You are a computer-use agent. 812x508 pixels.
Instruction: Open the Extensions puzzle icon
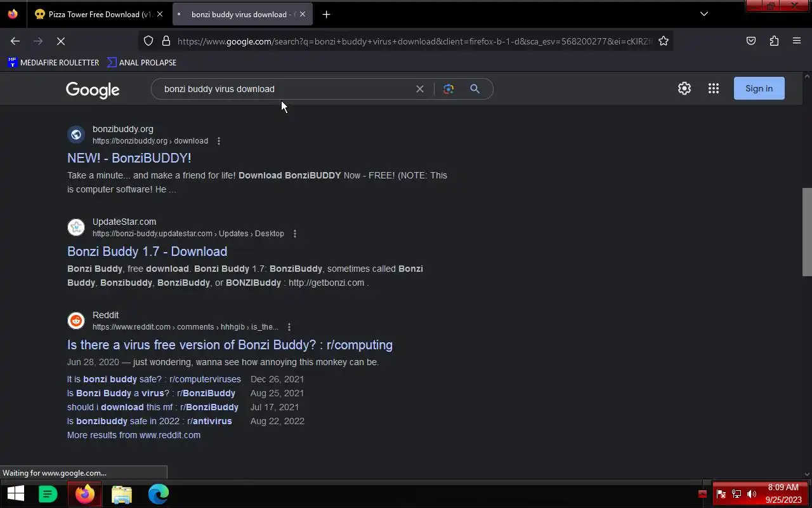point(774,41)
